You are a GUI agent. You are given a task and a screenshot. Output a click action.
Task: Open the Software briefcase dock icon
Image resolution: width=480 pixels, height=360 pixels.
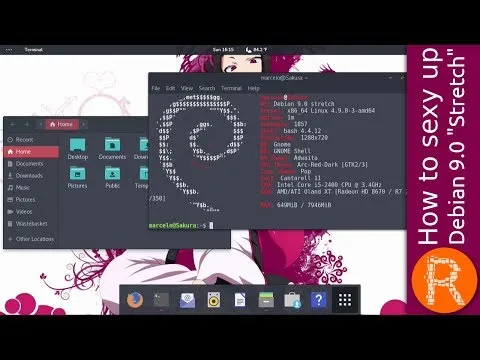[x=292, y=300]
